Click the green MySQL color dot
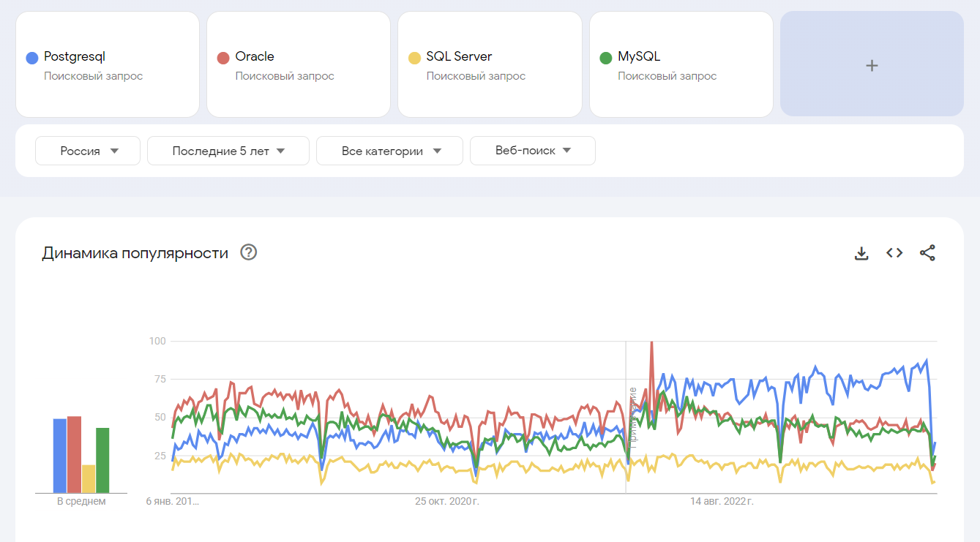The height and width of the screenshot is (542, 980). [605, 58]
